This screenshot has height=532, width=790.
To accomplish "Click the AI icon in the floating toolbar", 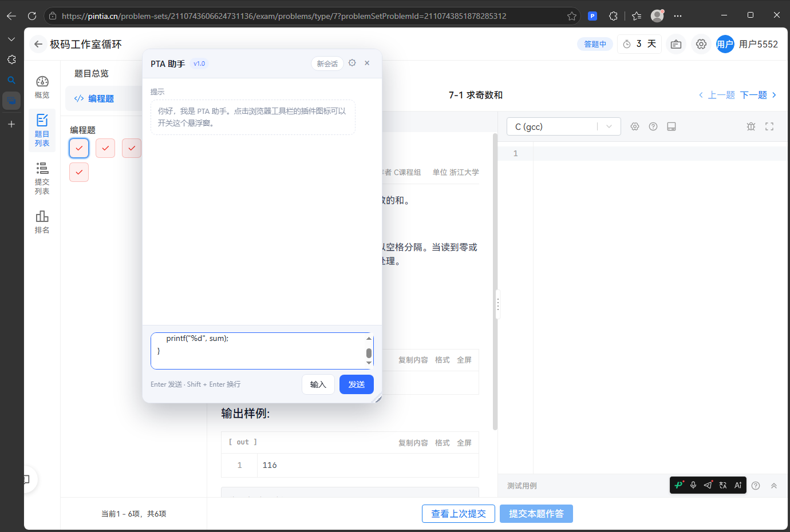I will tap(738, 485).
